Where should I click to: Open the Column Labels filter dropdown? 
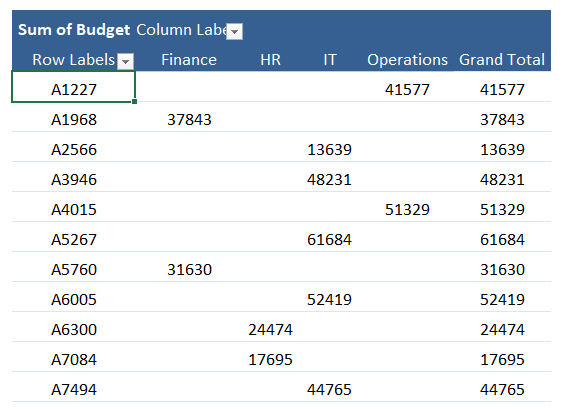234,32
